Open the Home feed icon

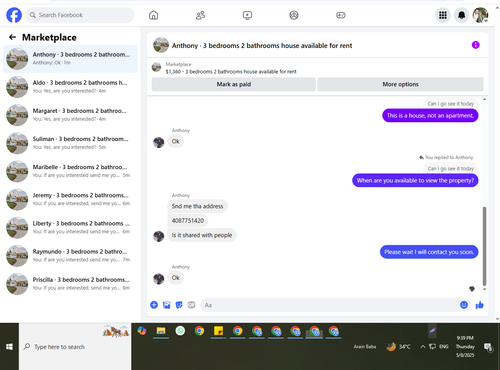coord(153,15)
